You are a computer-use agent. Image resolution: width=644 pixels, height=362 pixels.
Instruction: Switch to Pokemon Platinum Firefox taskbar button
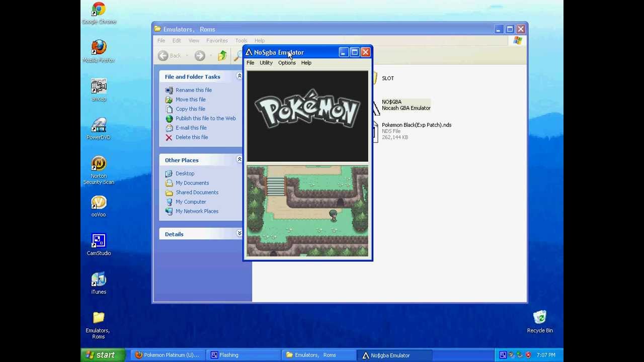pyautogui.click(x=168, y=355)
